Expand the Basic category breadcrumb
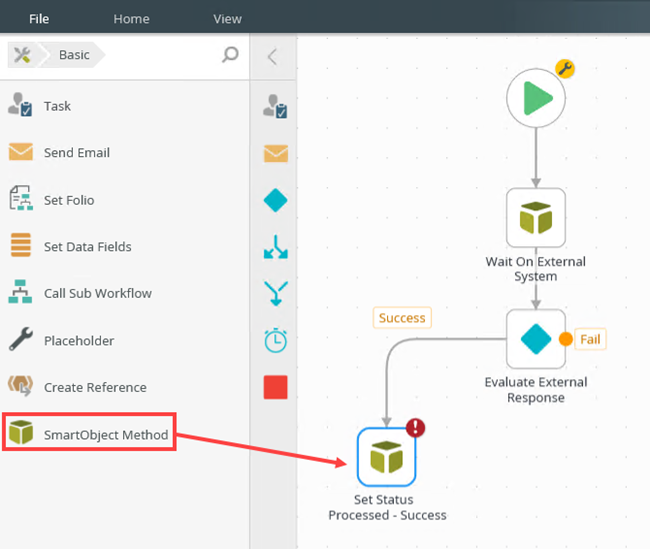The height and width of the screenshot is (549, 650). 73,55
